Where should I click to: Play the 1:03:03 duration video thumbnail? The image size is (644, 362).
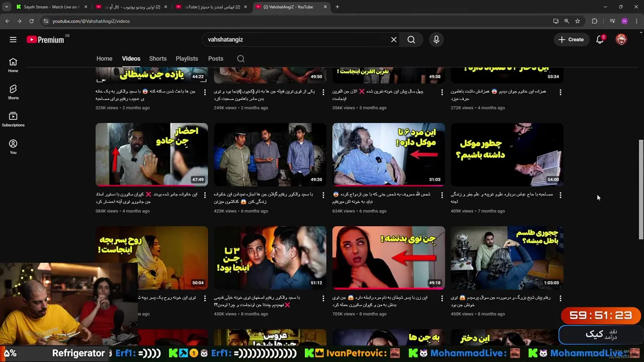507,257
